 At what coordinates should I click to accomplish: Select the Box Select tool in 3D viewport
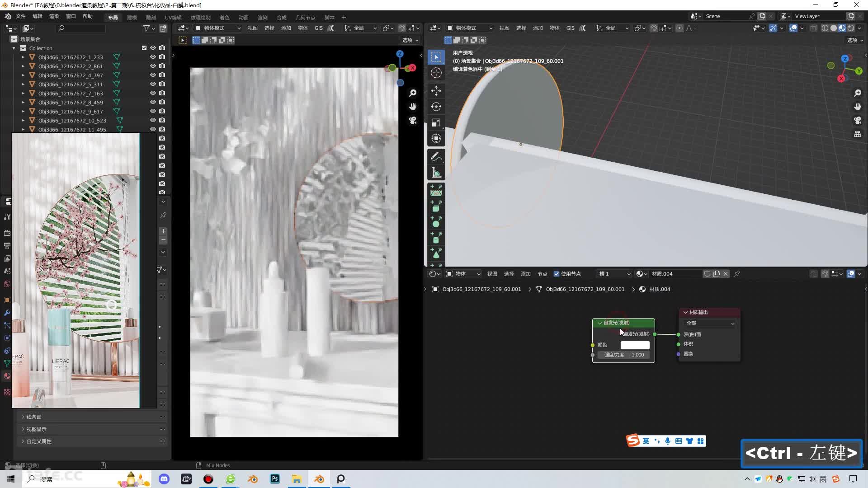point(436,57)
